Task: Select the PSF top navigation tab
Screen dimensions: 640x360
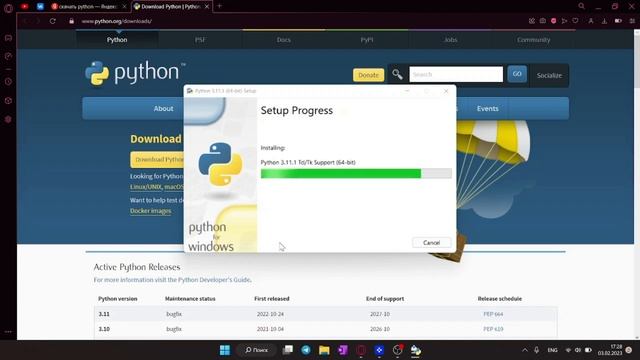Action: (x=200, y=40)
